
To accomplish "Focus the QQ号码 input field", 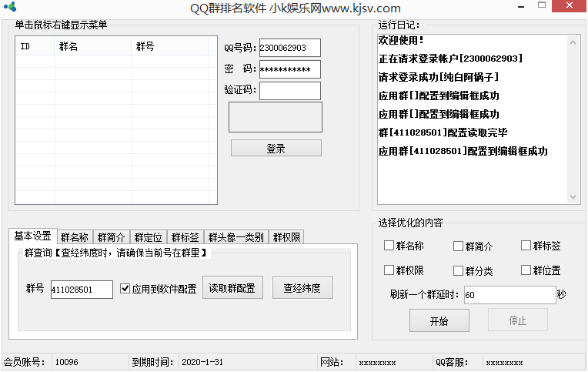I will pyautogui.click(x=290, y=48).
